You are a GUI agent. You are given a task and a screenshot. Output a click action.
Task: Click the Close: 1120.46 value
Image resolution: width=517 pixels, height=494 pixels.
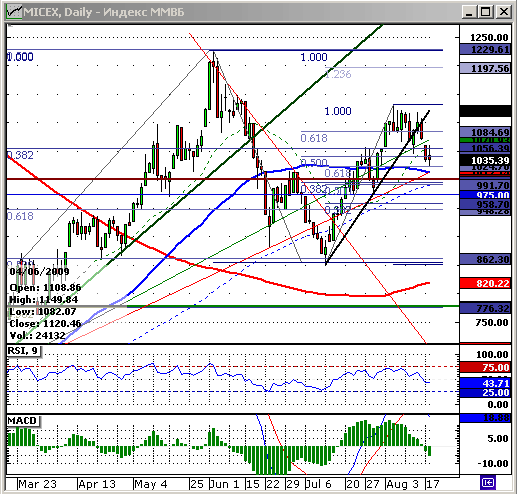point(45,323)
